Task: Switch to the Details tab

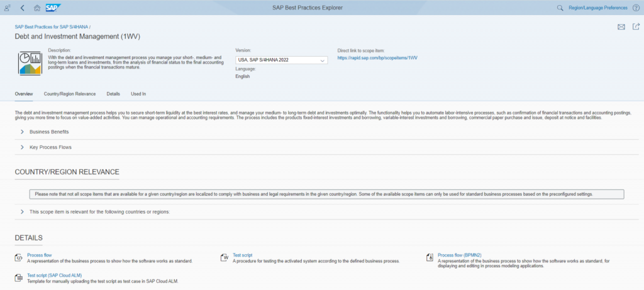Action: pos(113,94)
